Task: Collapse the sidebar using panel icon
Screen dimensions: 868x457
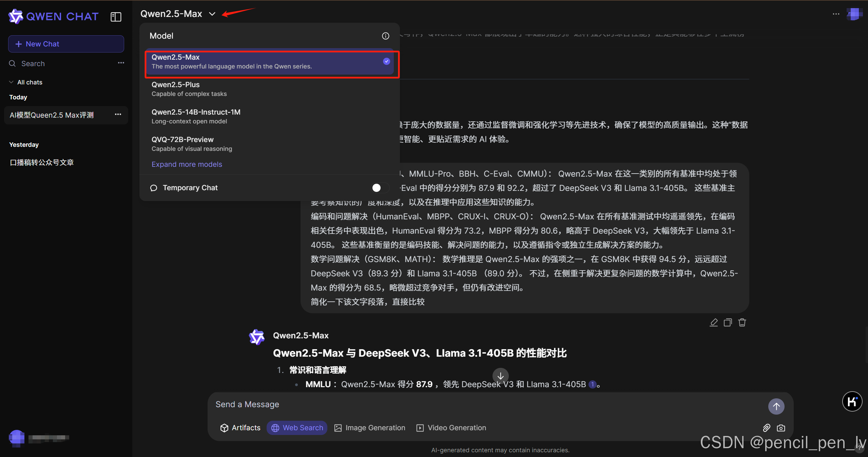Action: point(116,17)
